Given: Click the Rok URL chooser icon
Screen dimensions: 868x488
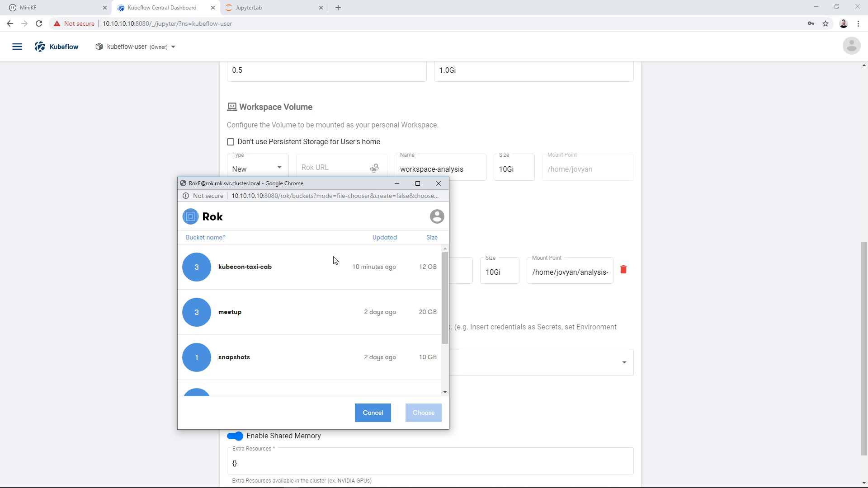Looking at the screenshot, I should pyautogui.click(x=374, y=168).
